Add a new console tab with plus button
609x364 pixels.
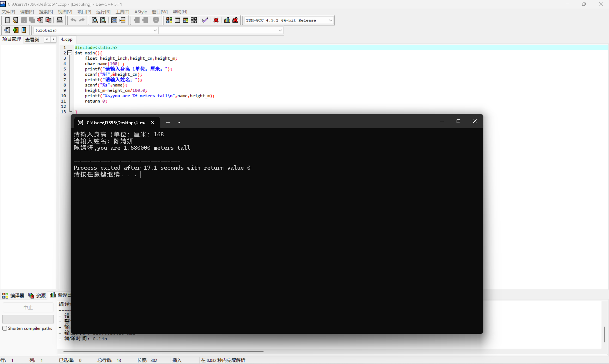pyautogui.click(x=168, y=122)
